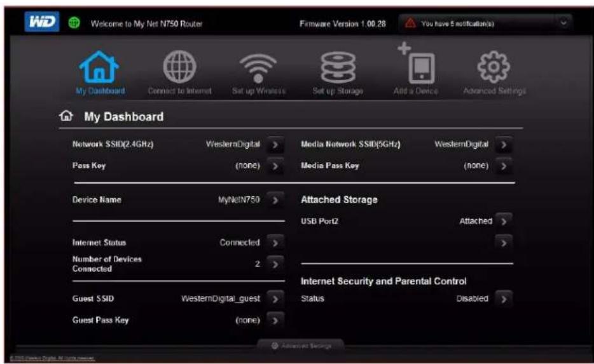Click the Attached USB Port2 value
The width and height of the screenshot is (594, 364).
coord(476,221)
